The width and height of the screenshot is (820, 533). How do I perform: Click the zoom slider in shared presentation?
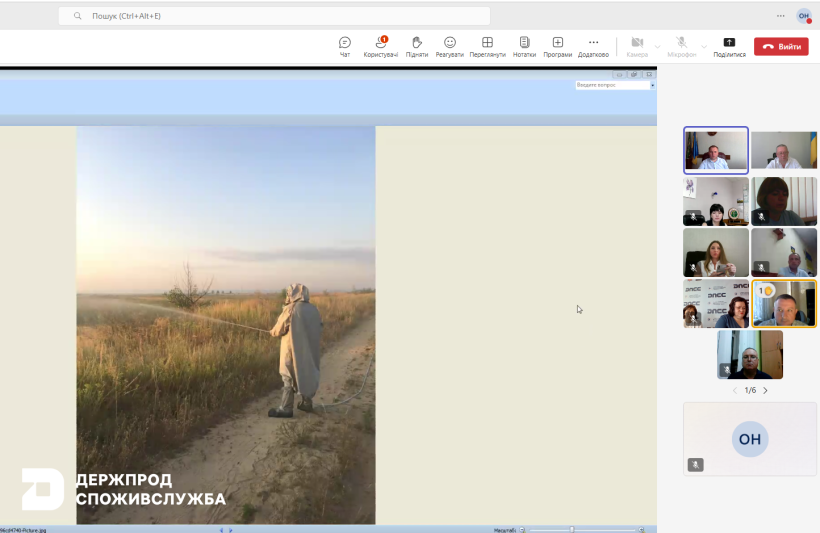[572, 529]
